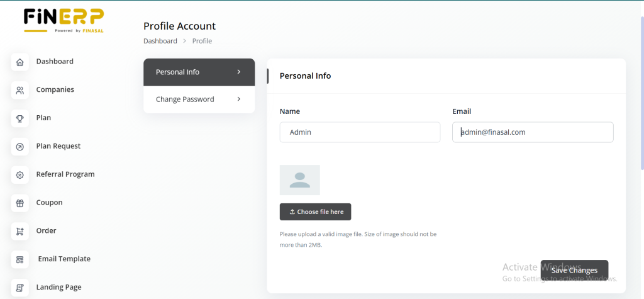Click the Companies users icon
This screenshot has height=299, width=644.
click(x=20, y=90)
